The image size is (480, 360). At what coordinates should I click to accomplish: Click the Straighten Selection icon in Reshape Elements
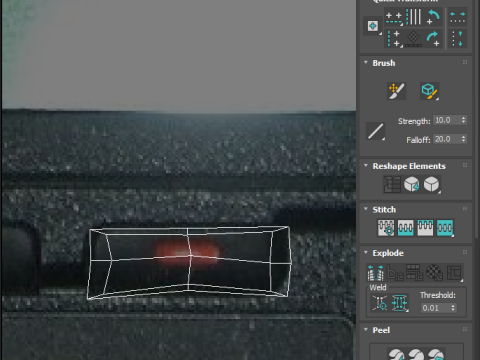[x=392, y=184]
